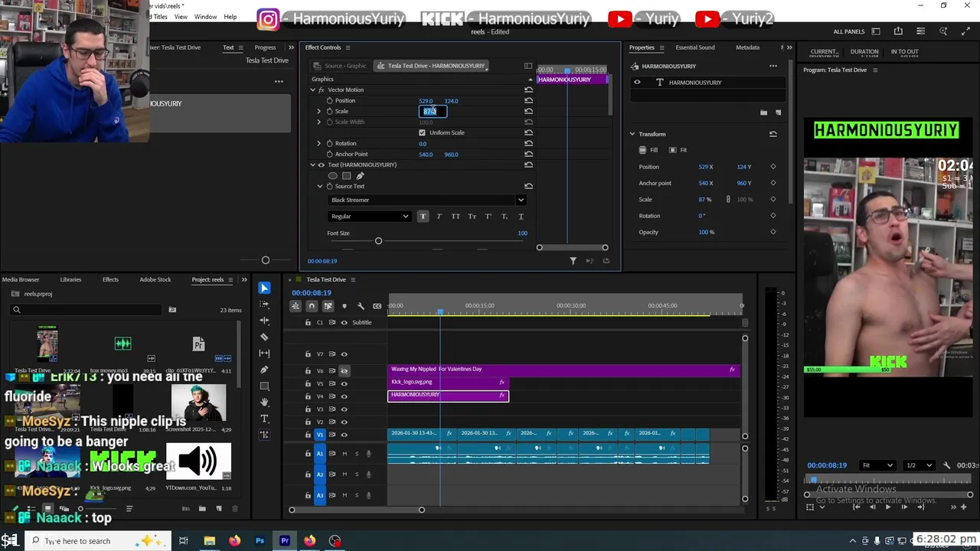Image resolution: width=980 pixels, height=551 pixels.
Task: Open the Window menu
Action: pos(205,17)
